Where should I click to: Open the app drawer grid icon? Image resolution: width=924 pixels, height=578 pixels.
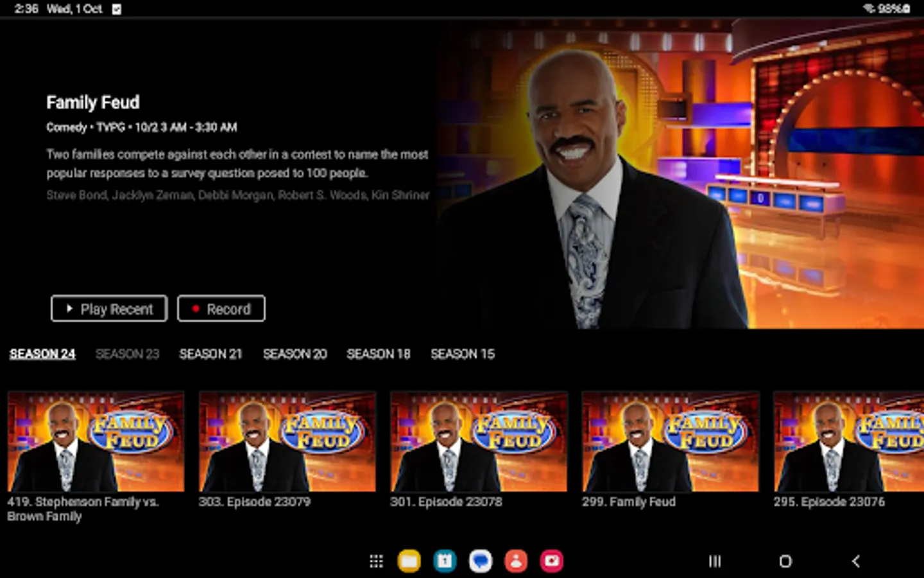tap(377, 561)
